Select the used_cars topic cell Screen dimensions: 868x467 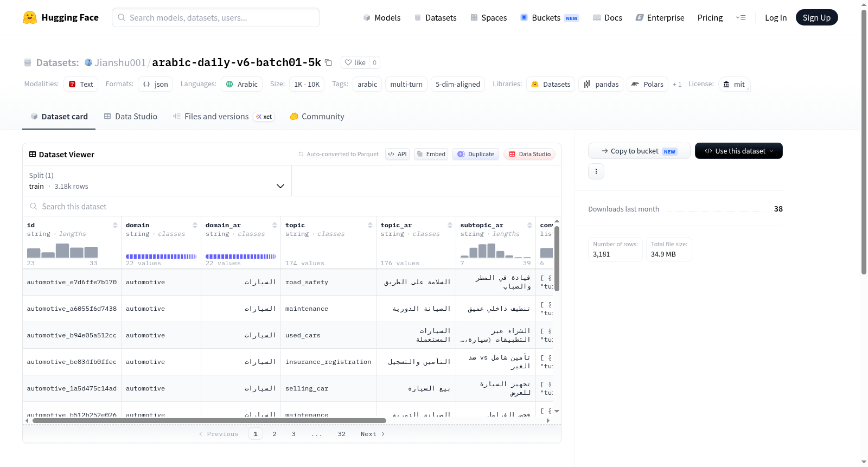pyautogui.click(x=328, y=335)
